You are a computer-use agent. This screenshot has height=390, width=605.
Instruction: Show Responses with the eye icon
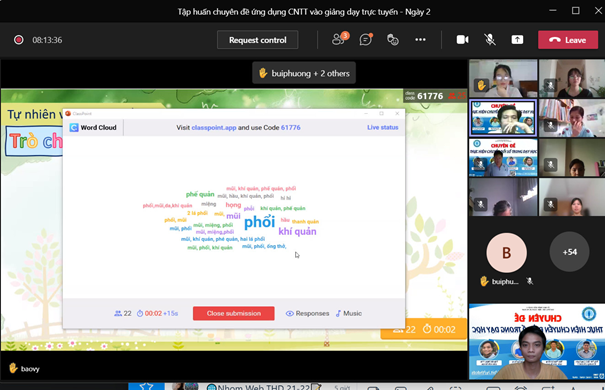click(308, 313)
